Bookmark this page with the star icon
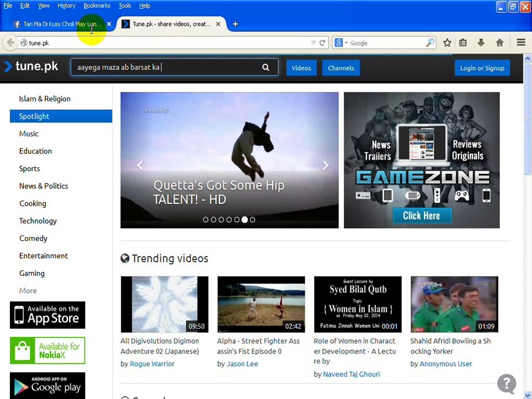 [447, 43]
